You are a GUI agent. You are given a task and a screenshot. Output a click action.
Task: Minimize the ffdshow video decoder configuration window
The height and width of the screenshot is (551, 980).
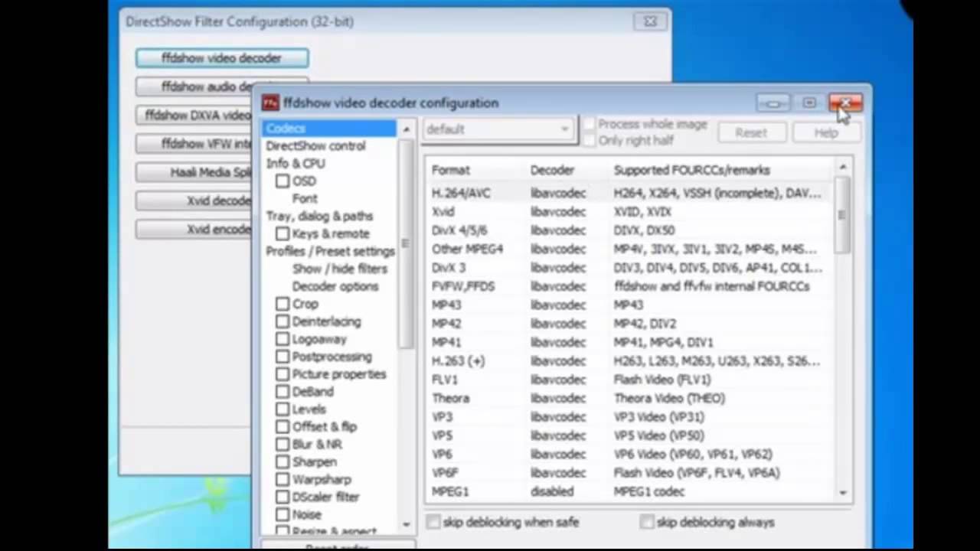click(773, 103)
